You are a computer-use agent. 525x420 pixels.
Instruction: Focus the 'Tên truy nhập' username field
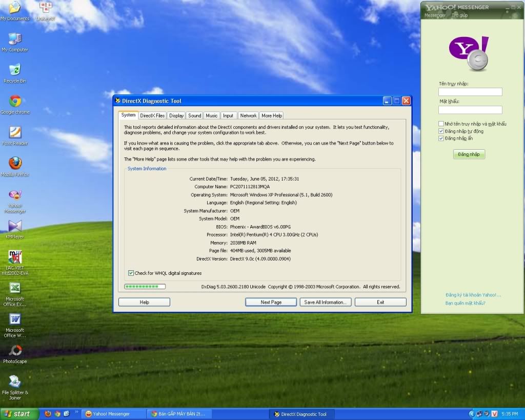[470, 92]
